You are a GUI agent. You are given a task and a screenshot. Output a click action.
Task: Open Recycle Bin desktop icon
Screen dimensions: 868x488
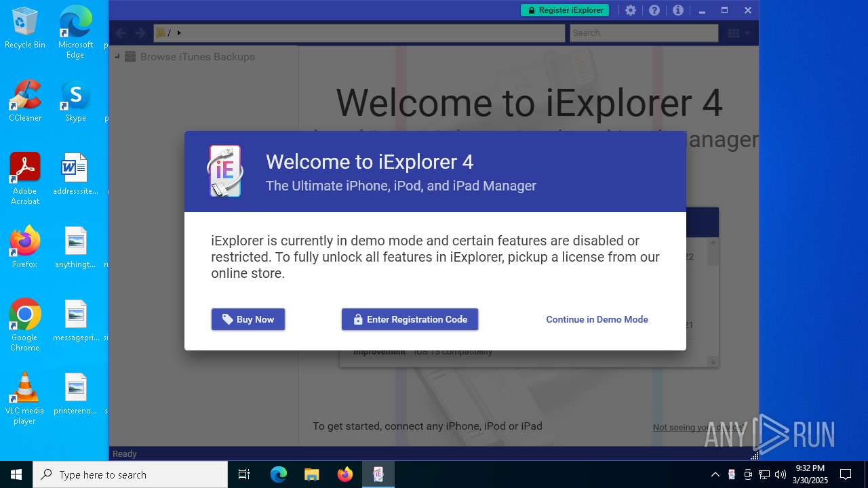pos(25,28)
